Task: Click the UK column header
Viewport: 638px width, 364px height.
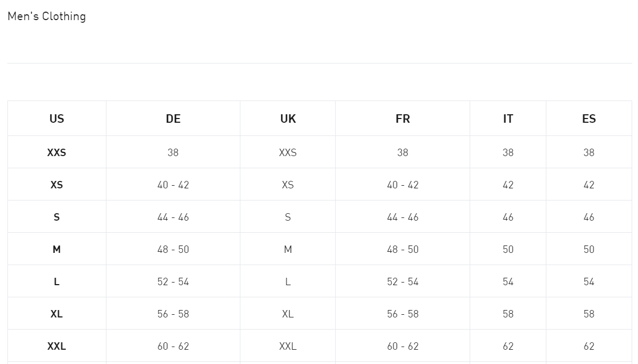Action: coord(288,119)
